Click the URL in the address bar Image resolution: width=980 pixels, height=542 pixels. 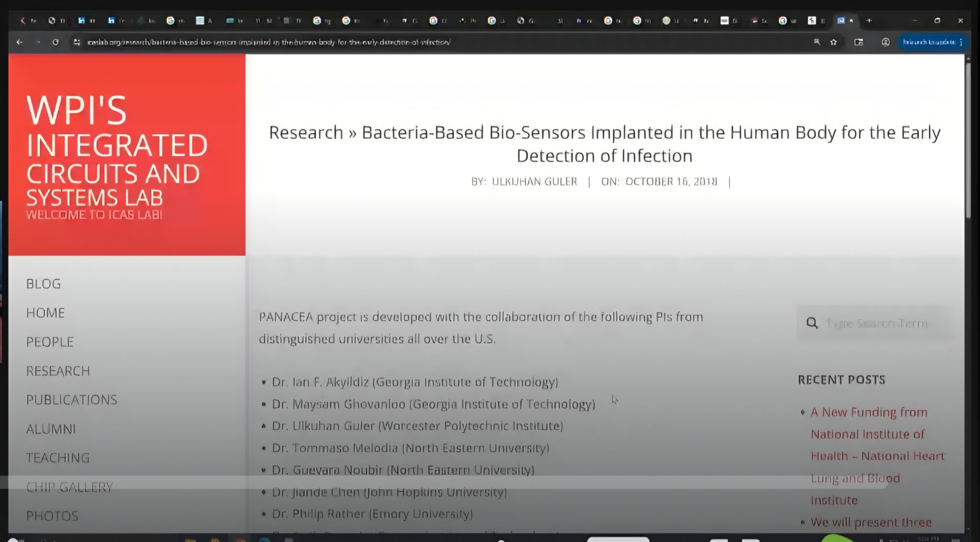tap(268, 42)
